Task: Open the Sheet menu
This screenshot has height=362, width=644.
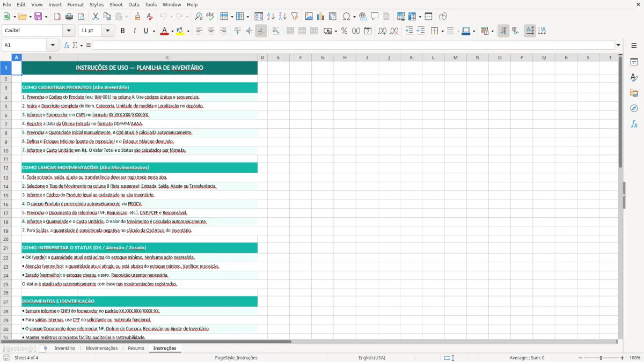Action: click(116, 4)
